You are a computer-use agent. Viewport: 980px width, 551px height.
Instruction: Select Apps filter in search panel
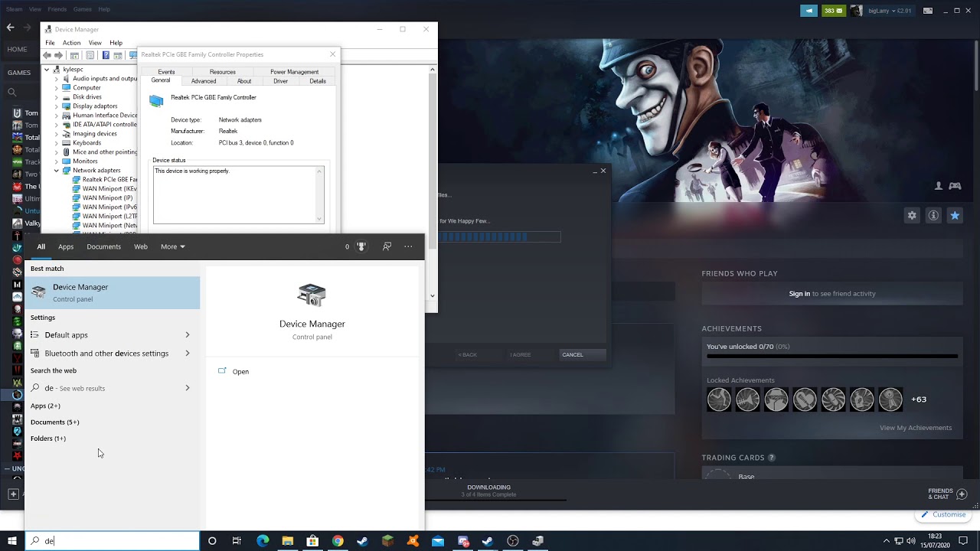pyautogui.click(x=66, y=246)
